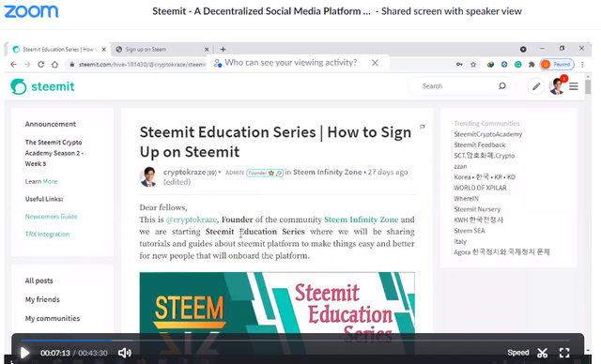The height and width of the screenshot is (364, 601).
Task: Switch to the Sign up on Steem tab
Action: pos(161,50)
